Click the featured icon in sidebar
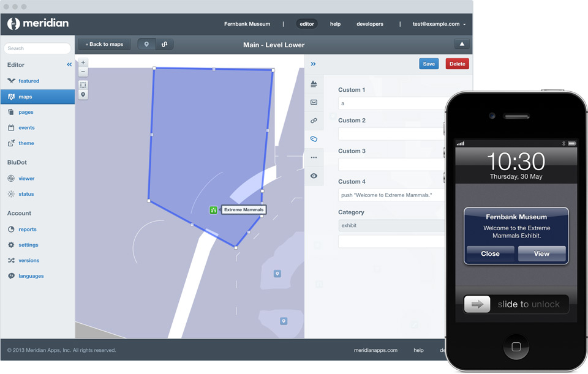 [11, 81]
